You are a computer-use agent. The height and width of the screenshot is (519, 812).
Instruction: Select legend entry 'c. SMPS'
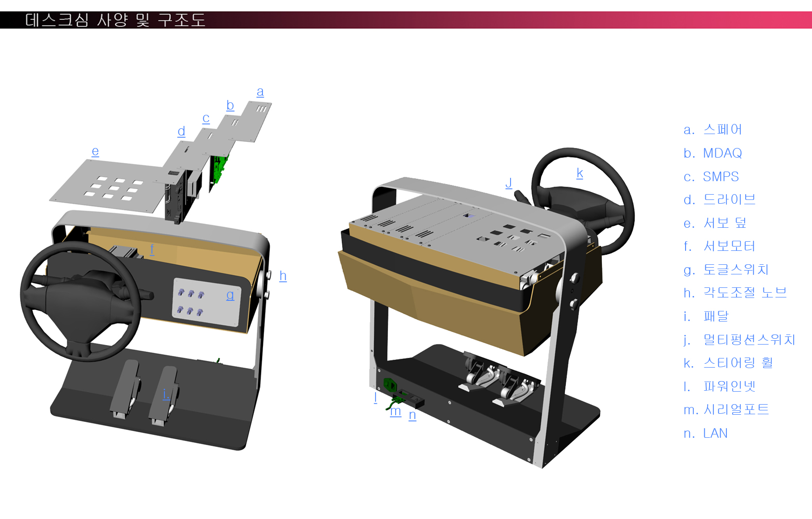[x=711, y=177]
